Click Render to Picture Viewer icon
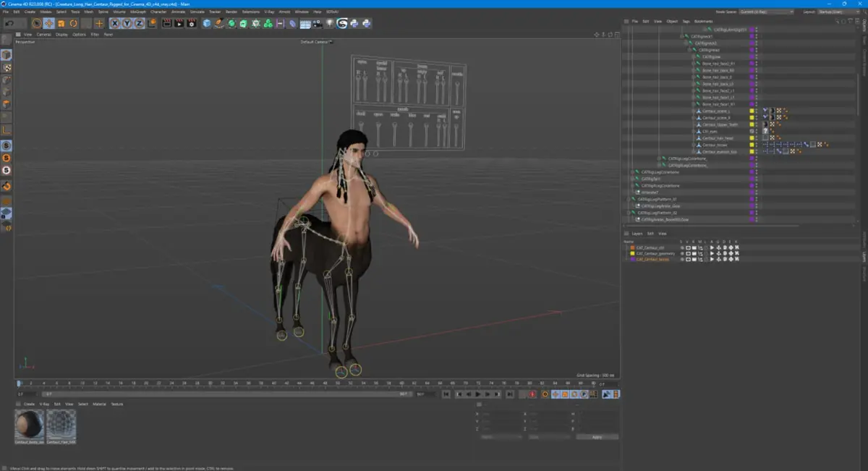 (179, 23)
